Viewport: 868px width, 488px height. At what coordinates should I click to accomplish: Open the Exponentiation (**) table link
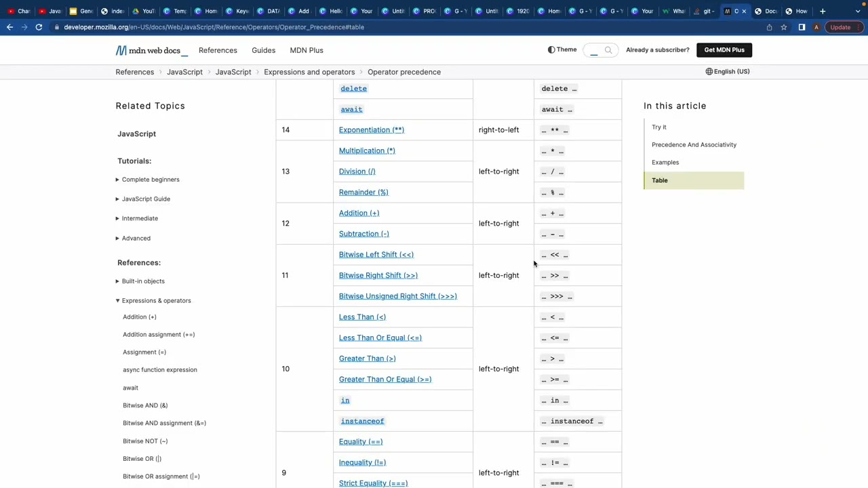tap(372, 129)
